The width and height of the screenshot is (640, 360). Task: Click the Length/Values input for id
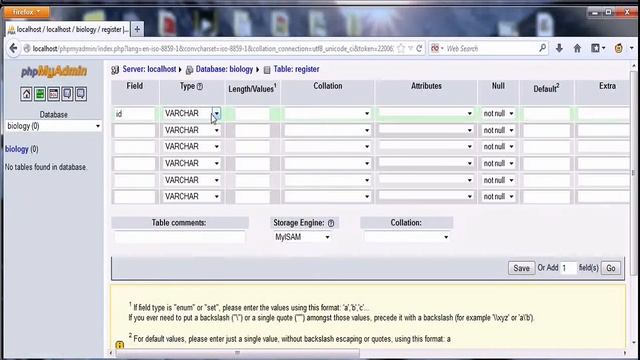tap(252, 113)
